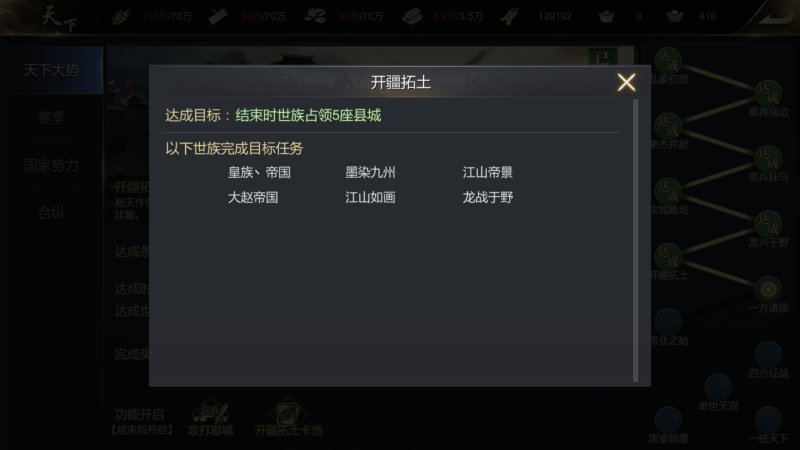Select the 天下大势 tab
800x450 pixels.
pyautogui.click(x=51, y=70)
